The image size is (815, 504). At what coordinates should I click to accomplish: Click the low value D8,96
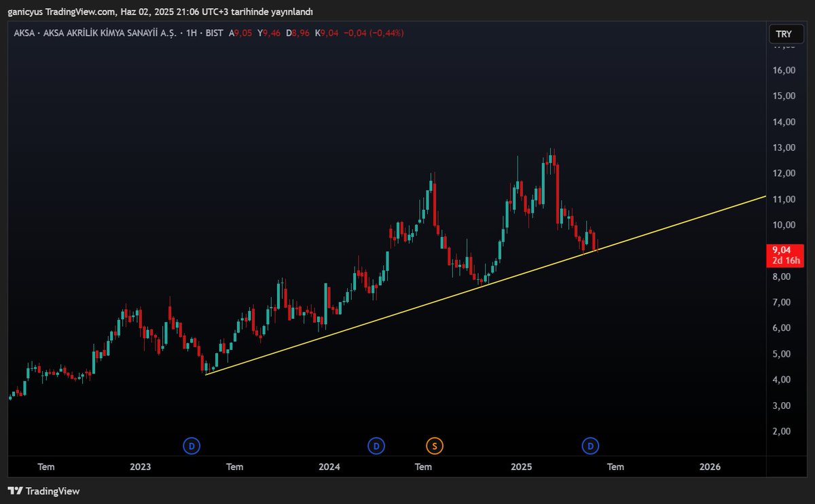297,33
